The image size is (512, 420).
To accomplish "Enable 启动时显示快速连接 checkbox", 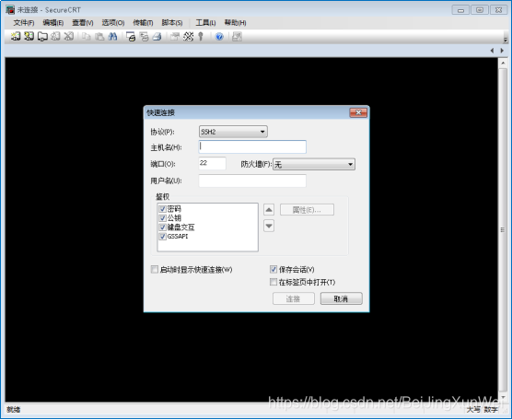I will coord(155,270).
